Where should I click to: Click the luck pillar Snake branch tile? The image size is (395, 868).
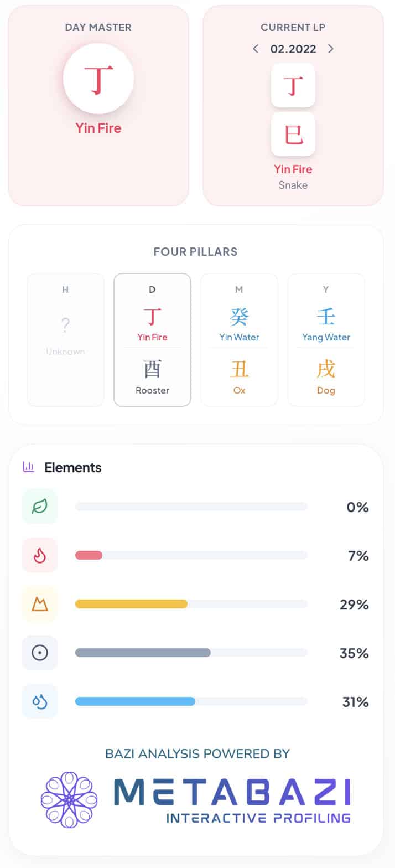[x=293, y=134]
